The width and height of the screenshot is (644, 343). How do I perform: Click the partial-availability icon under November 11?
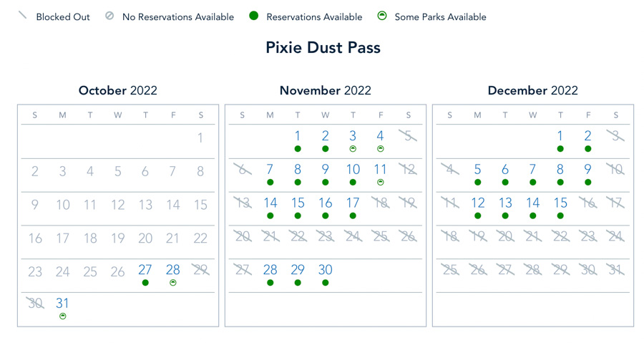(x=381, y=183)
